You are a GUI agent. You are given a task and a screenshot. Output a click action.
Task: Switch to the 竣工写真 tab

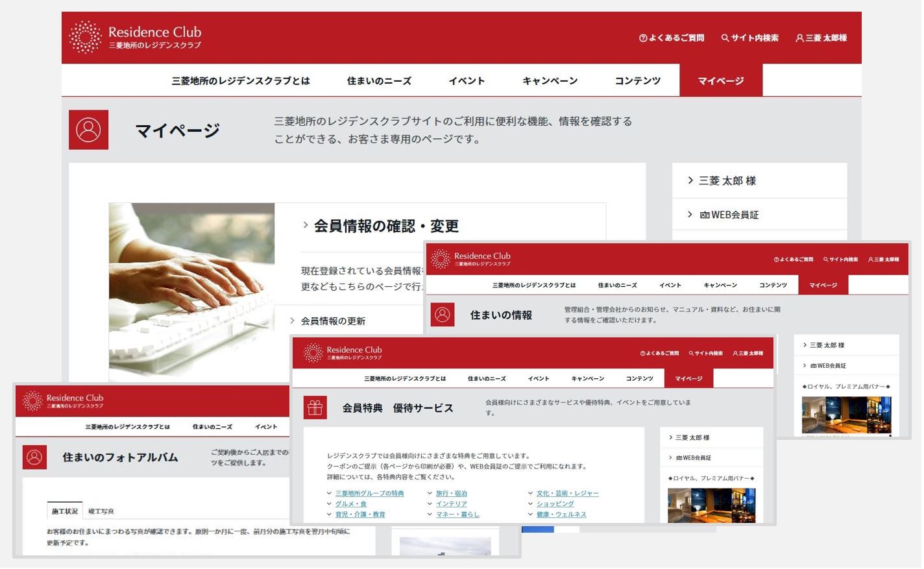(x=101, y=511)
